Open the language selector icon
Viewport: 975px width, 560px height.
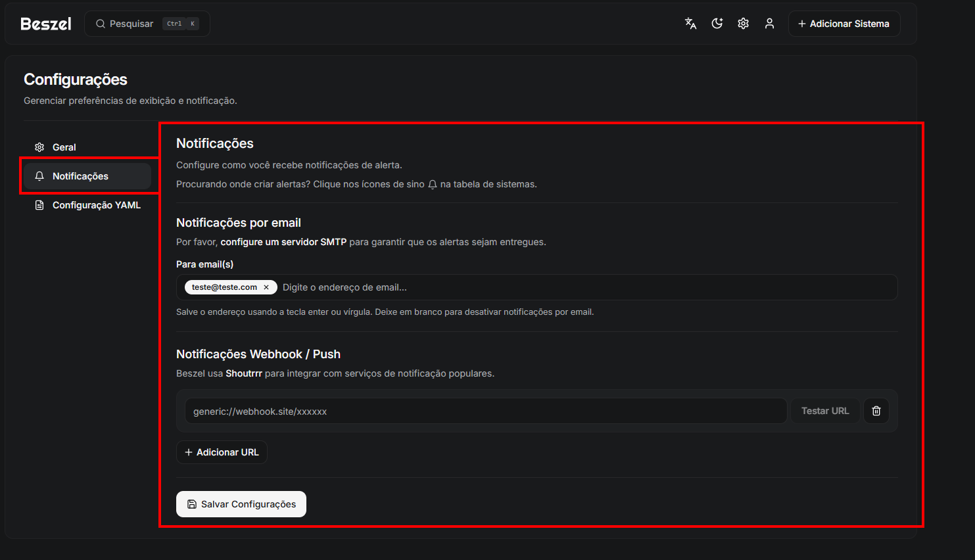coord(690,24)
